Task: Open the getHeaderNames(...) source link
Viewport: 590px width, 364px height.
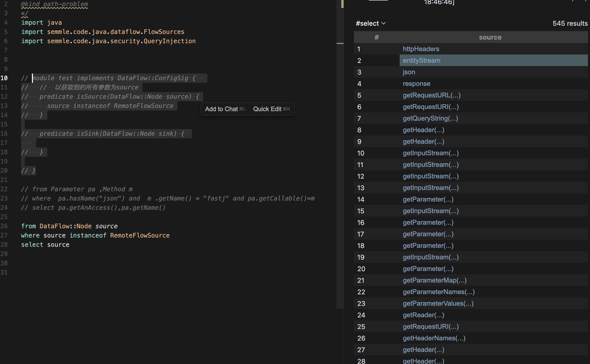Action: [434, 338]
